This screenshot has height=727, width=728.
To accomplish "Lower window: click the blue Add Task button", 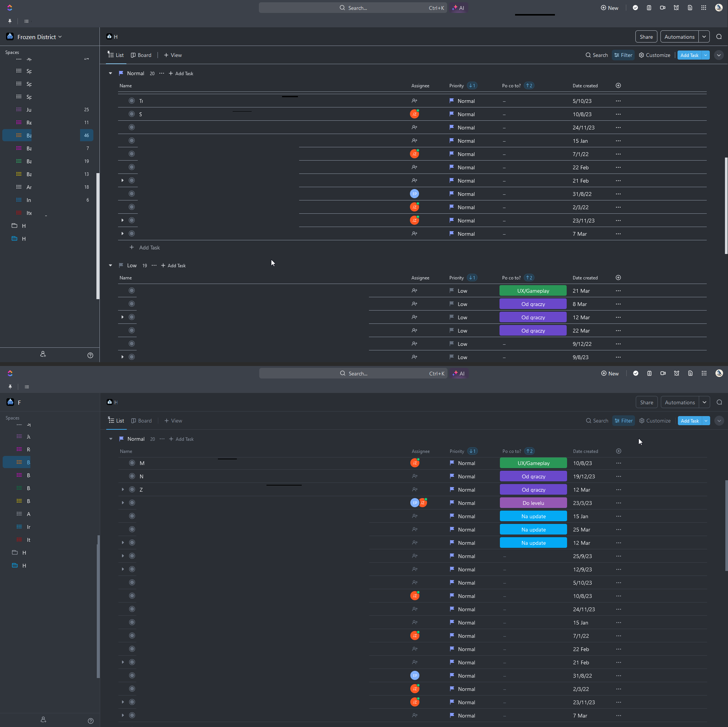I will click(x=690, y=421).
